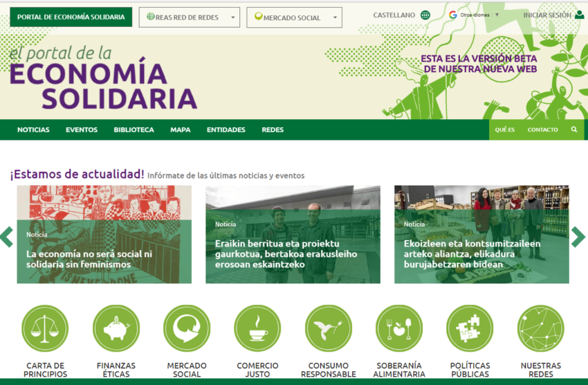
Task: Open the Eraikin berritua news card
Action: [293, 235]
